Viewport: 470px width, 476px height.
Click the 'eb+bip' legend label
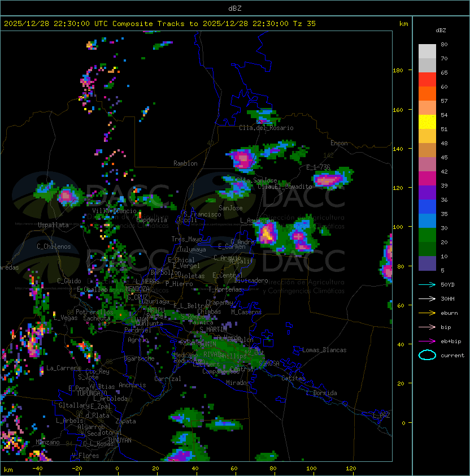451,341
